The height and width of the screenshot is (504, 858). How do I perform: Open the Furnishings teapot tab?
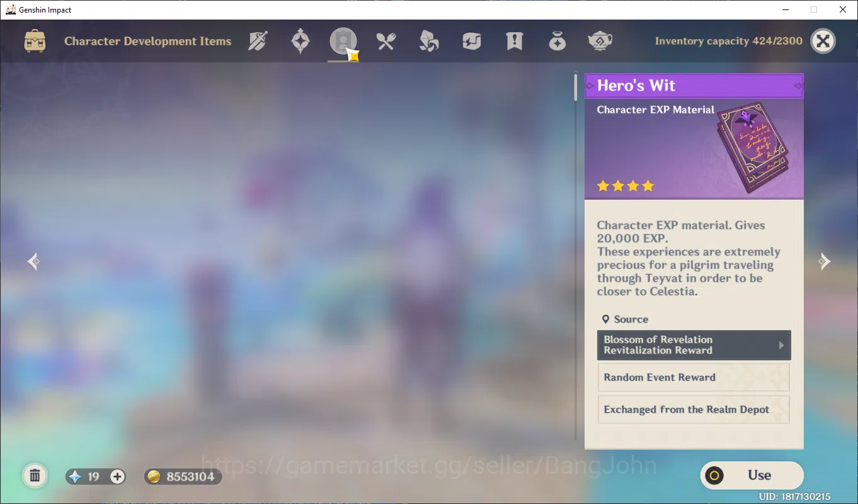click(600, 42)
